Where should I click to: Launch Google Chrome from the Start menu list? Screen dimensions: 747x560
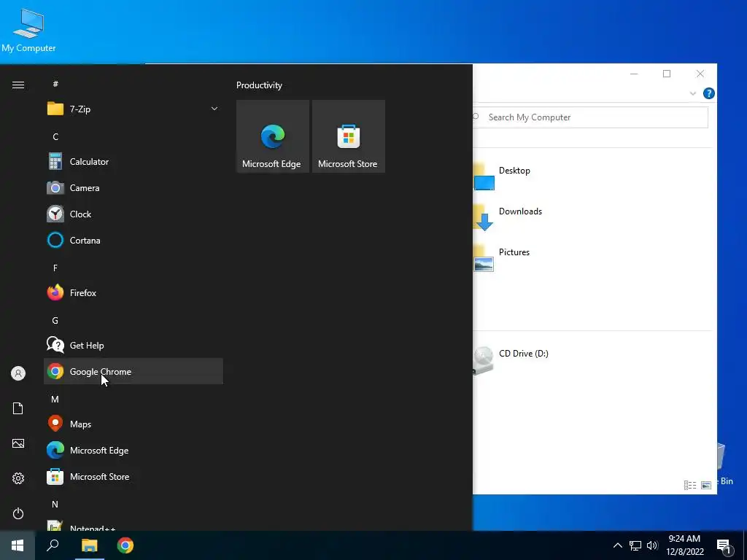click(x=133, y=371)
